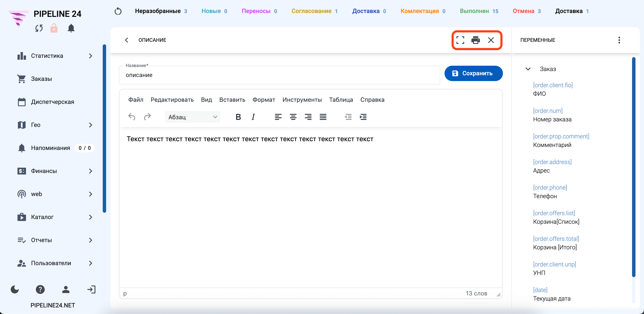Redo the edit in editor toolbar
Screen dimensions: 644x314
tap(147, 117)
